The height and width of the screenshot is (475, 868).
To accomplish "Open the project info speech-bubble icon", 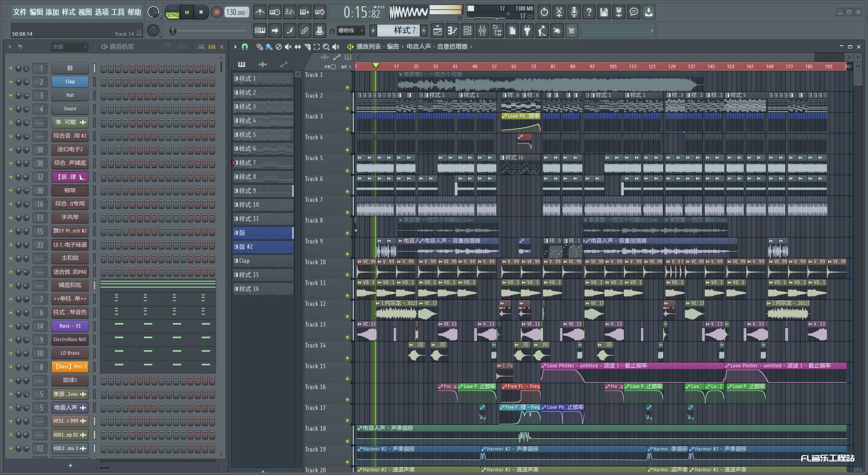I will click(634, 12).
